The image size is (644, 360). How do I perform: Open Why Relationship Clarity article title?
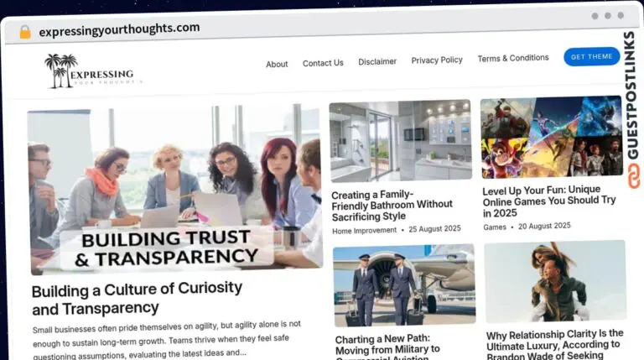tap(554, 344)
